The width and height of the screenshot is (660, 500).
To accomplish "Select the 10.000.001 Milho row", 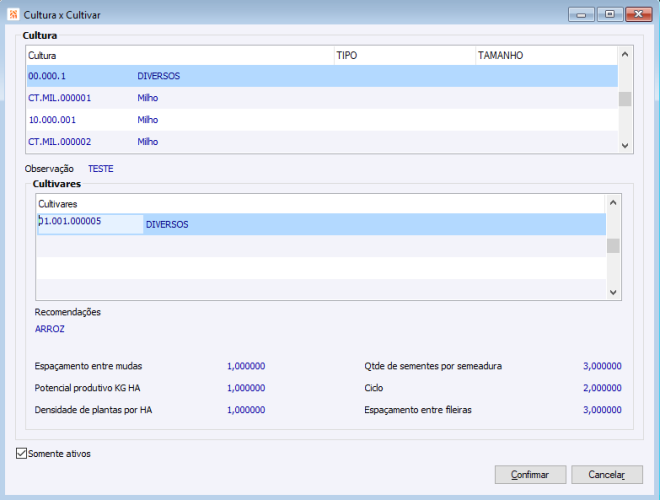I will [x=322, y=120].
